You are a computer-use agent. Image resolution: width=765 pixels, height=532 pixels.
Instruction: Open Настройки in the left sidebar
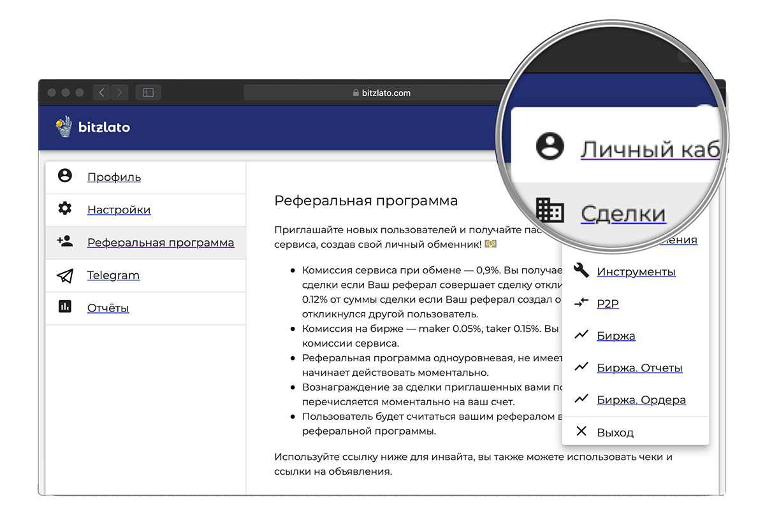pos(119,210)
